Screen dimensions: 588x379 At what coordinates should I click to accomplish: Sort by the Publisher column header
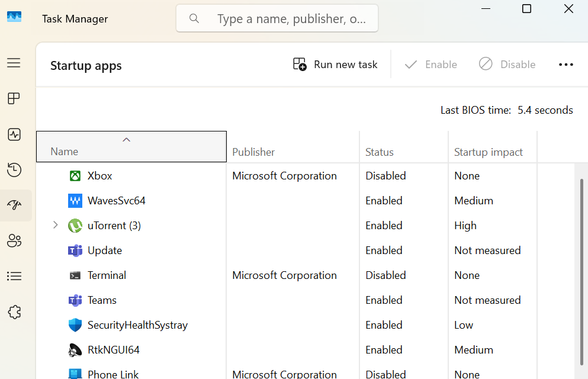click(293, 147)
